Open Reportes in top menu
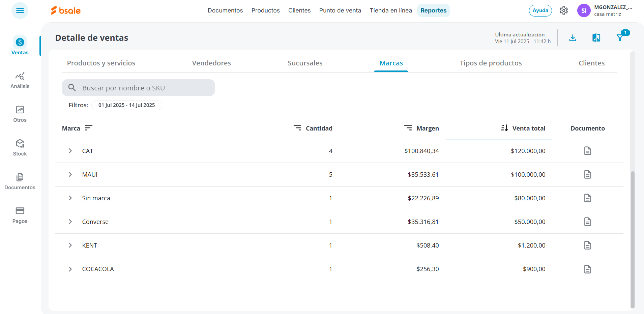This screenshot has width=644, height=314. [x=434, y=10]
